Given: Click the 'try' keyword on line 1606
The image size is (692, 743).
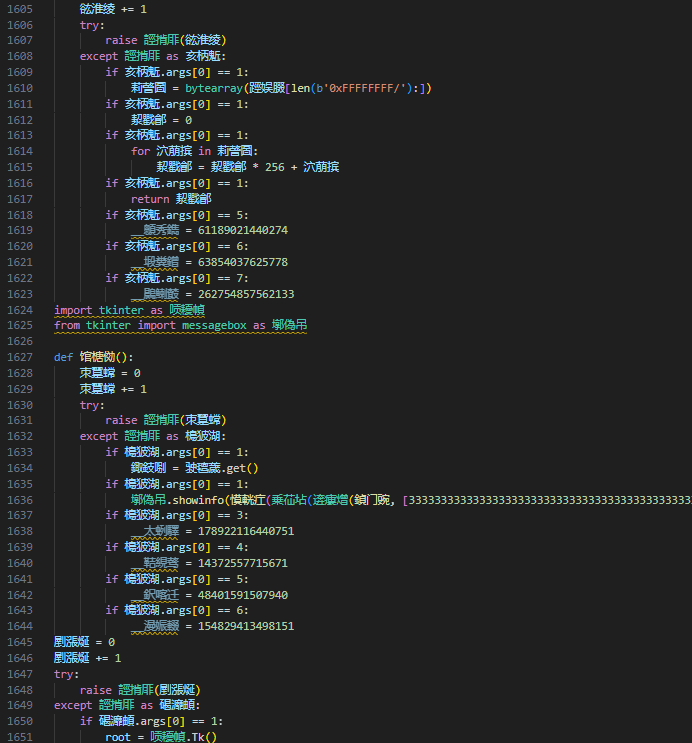Looking at the screenshot, I should click(90, 25).
